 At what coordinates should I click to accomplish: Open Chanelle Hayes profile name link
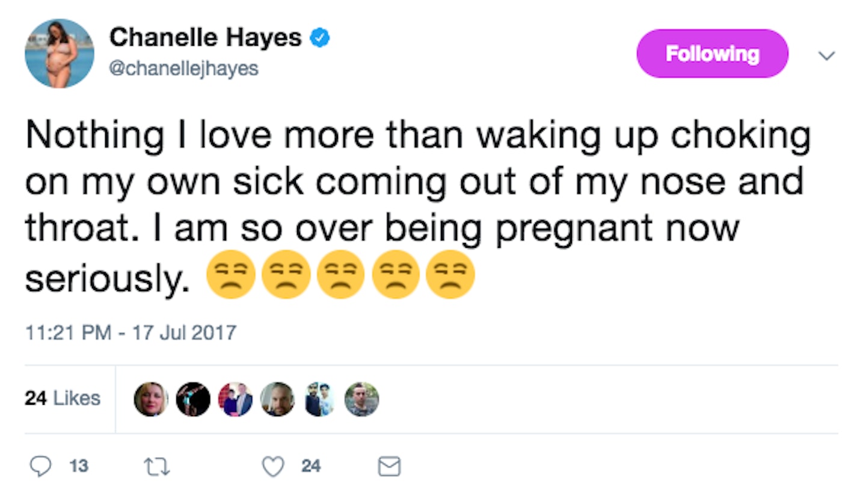coord(205,38)
